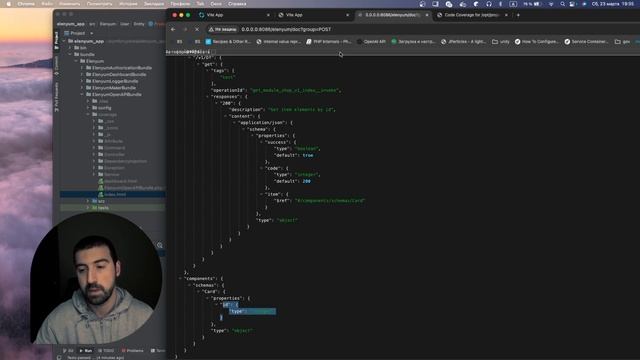The width and height of the screenshot is (640, 360).
Task: Open the Chrome menu in menu bar
Action: tap(26, 4)
